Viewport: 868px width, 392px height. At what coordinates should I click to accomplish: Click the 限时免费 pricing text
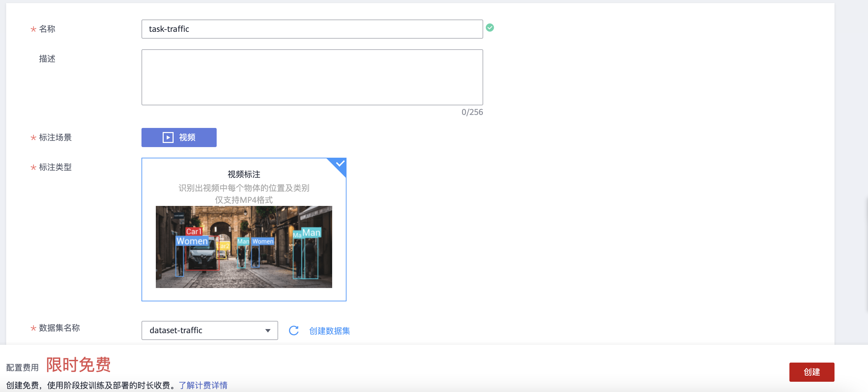point(78,365)
